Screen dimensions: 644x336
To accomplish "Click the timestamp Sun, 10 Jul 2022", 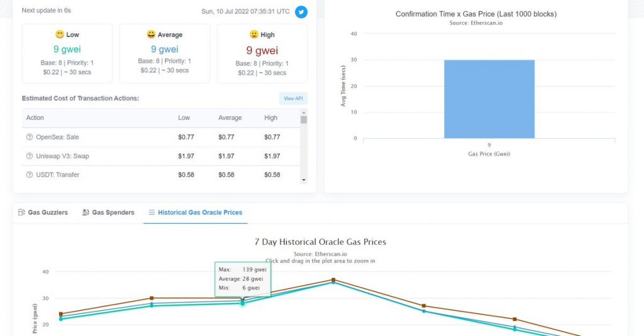I will 246,11.
